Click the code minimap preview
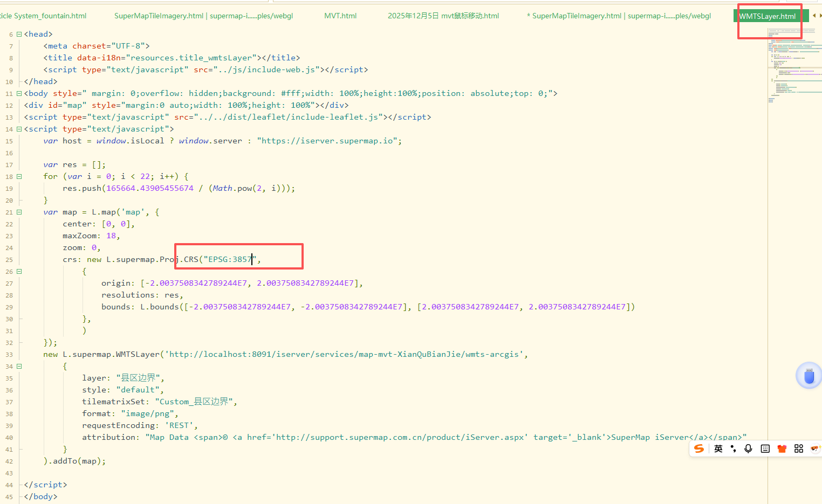This screenshot has height=504, width=822. pos(794,65)
